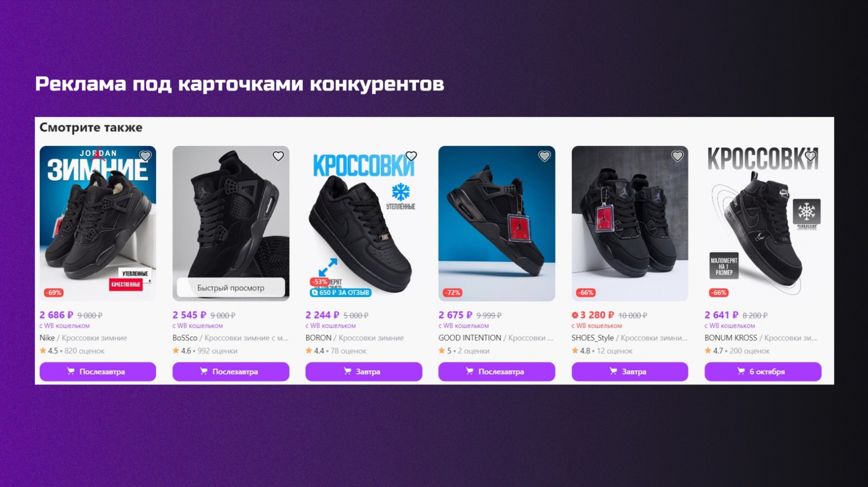Favorite the Nike winter sneakers with heart icon

click(145, 156)
